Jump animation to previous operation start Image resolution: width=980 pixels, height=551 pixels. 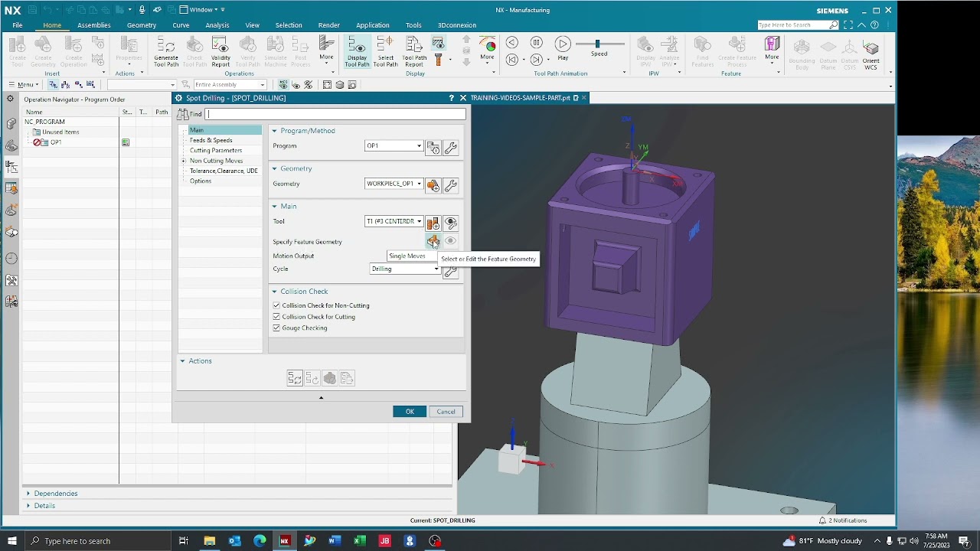(512, 59)
